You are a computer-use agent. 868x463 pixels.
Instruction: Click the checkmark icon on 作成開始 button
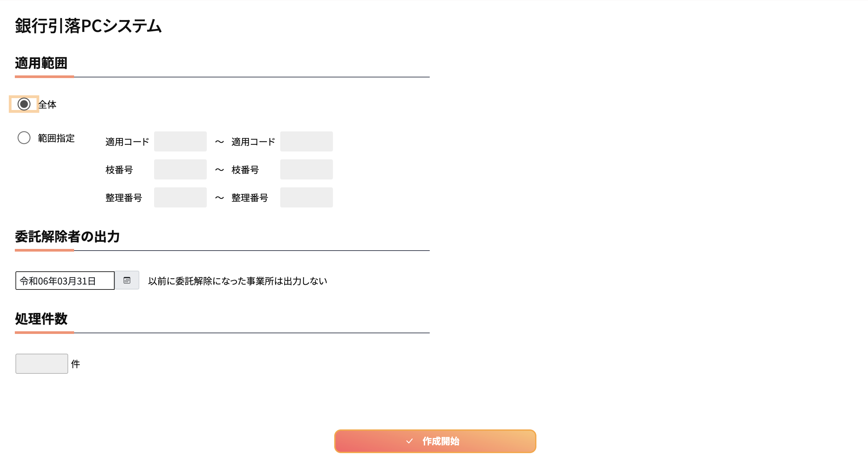pos(409,441)
